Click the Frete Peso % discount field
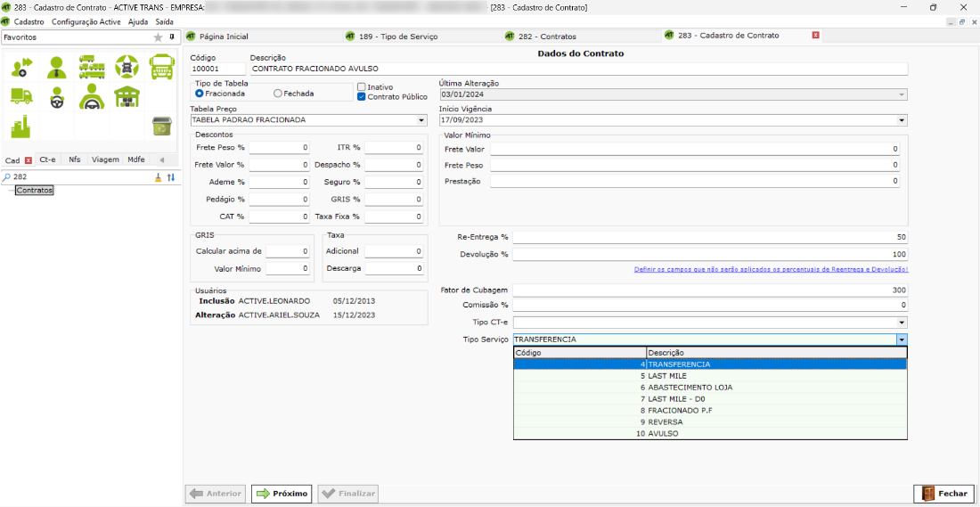This screenshot has height=507, width=980. tap(280, 148)
